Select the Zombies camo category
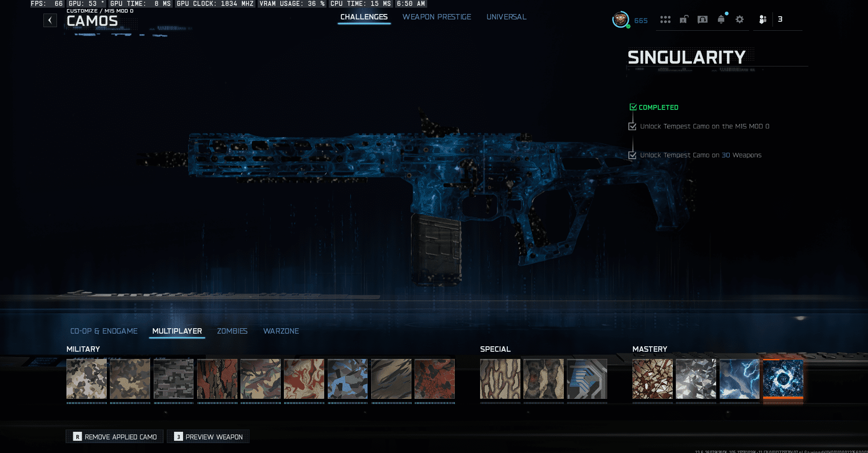Viewport: 868px width, 453px height. [232, 331]
